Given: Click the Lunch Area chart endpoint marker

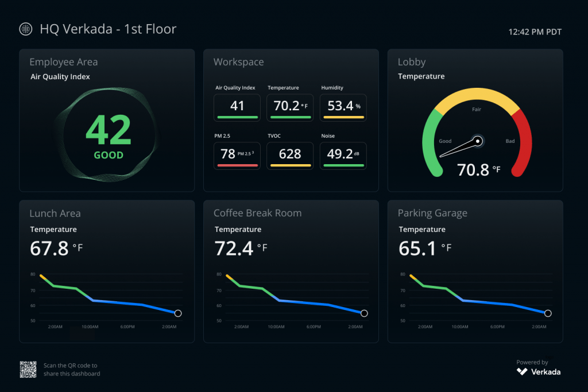Looking at the screenshot, I should (178, 313).
